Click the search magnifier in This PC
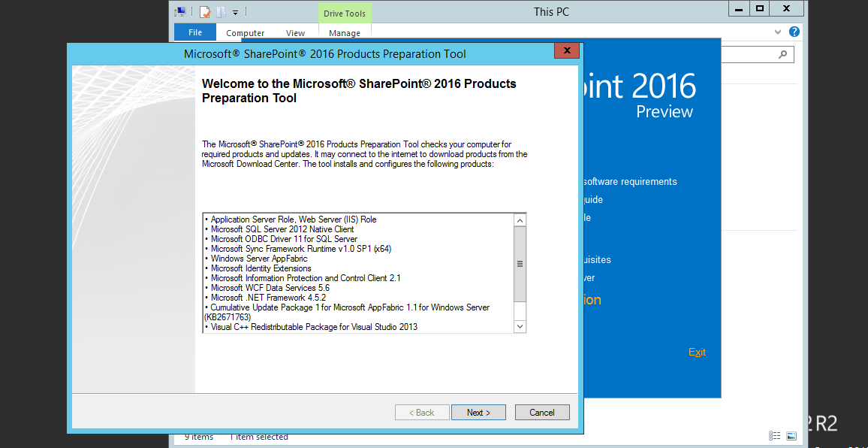 pos(782,54)
